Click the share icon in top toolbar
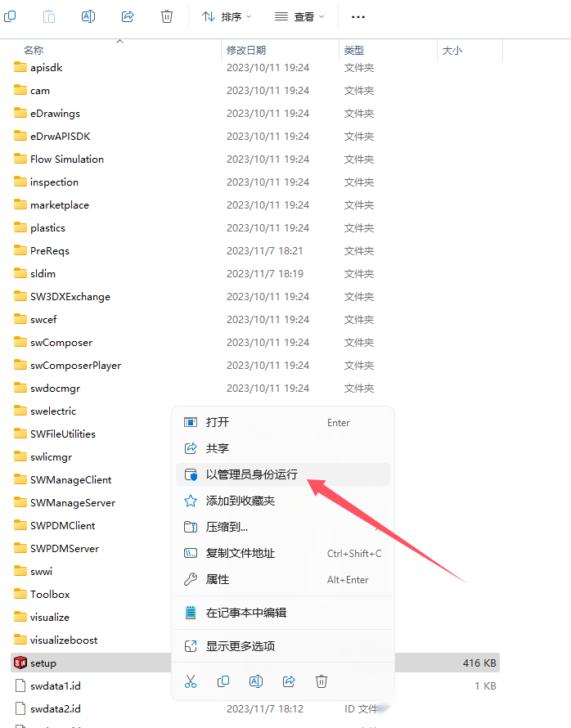The width and height of the screenshot is (571, 728). coord(128,16)
